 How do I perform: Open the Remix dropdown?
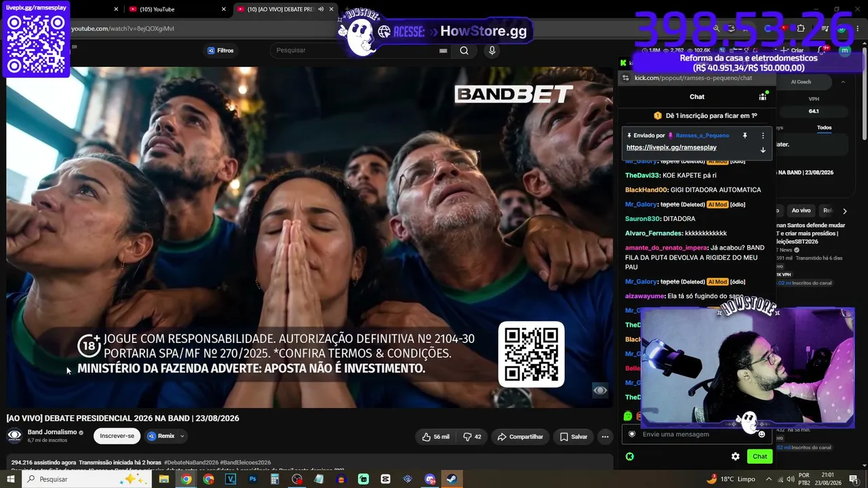tap(166, 436)
